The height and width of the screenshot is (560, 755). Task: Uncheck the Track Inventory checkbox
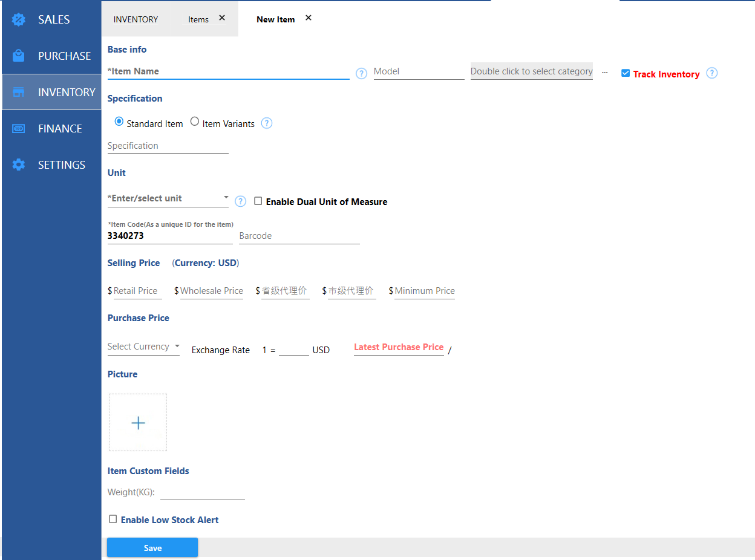coord(626,73)
